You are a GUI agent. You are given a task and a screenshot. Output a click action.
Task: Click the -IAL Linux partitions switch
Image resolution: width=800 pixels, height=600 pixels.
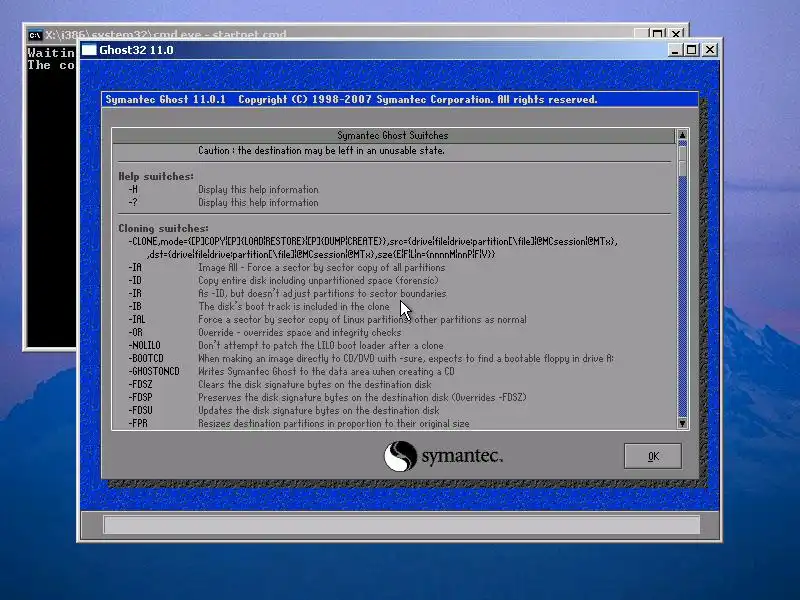[327, 319]
